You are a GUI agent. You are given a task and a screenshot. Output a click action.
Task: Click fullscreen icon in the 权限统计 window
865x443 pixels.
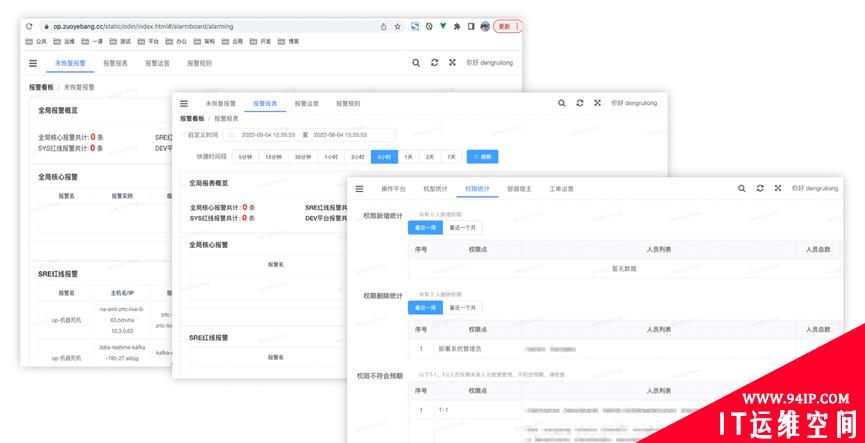point(778,188)
